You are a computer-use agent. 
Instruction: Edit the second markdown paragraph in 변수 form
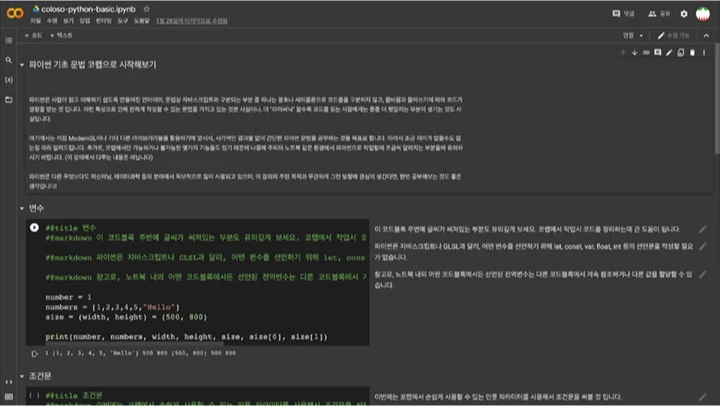(x=703, y=247)
